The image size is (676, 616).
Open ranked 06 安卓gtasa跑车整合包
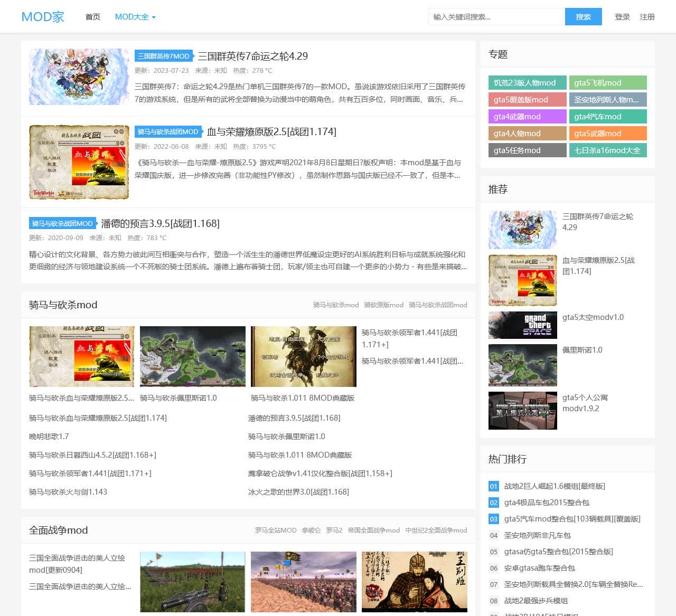540,568
